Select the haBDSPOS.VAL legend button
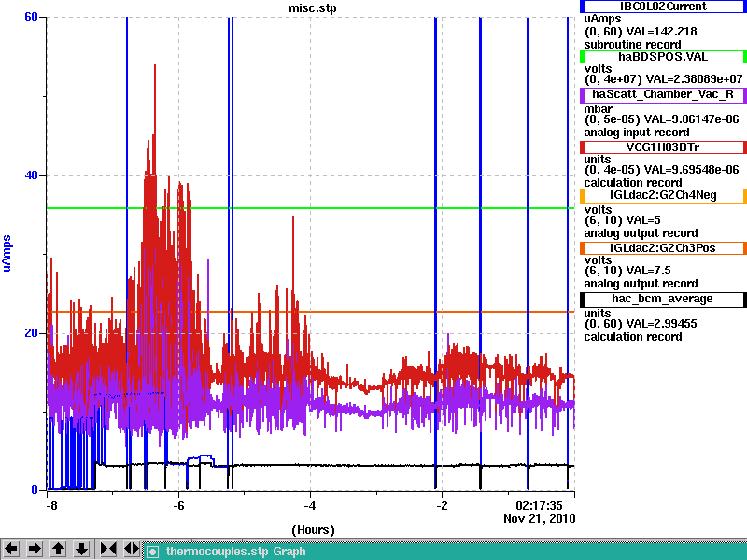Image resolution: width=747 pixels, height=560 pixels. pos(663,57)
